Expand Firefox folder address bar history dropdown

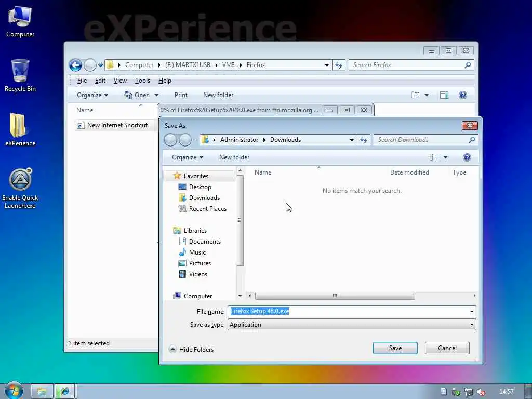[327, 65]
